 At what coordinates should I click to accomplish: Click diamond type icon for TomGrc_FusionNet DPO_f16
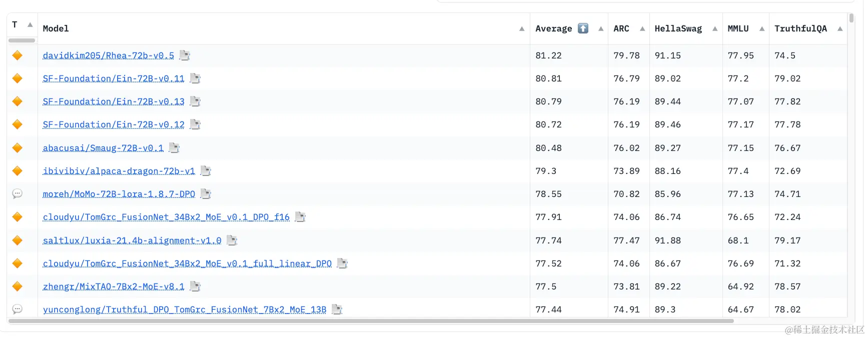pos(18,217)
